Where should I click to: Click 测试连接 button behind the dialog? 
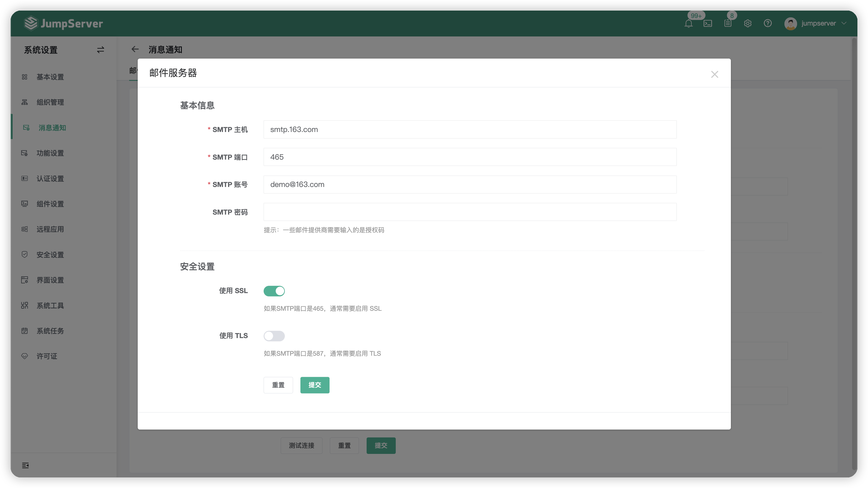(x=301, y=446)
